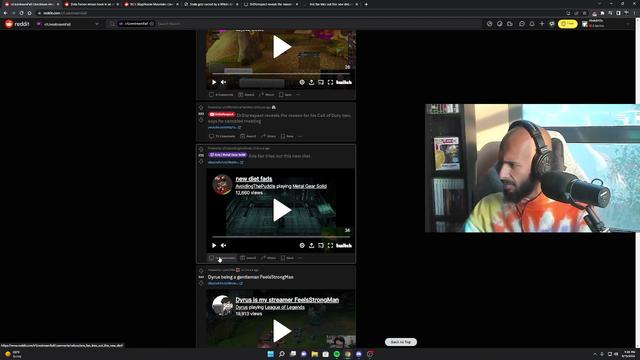Open Spotify from the taskbar

(337, 354)
